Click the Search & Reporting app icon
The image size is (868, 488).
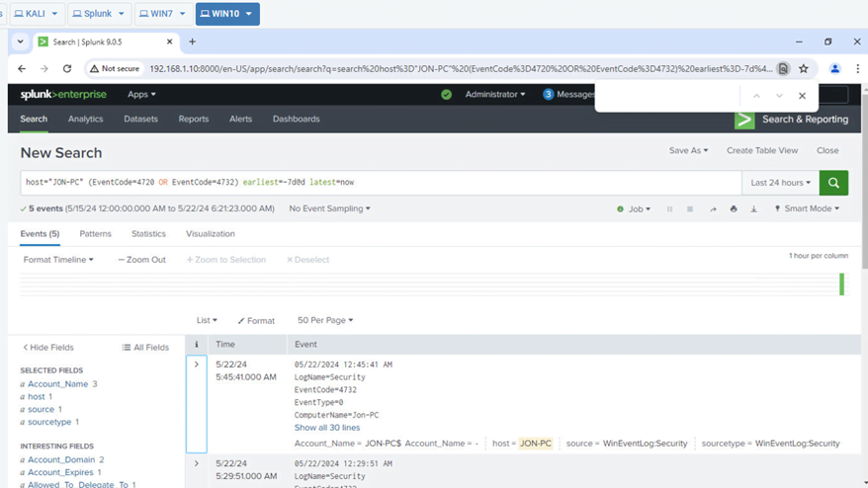tap(744, 119)
